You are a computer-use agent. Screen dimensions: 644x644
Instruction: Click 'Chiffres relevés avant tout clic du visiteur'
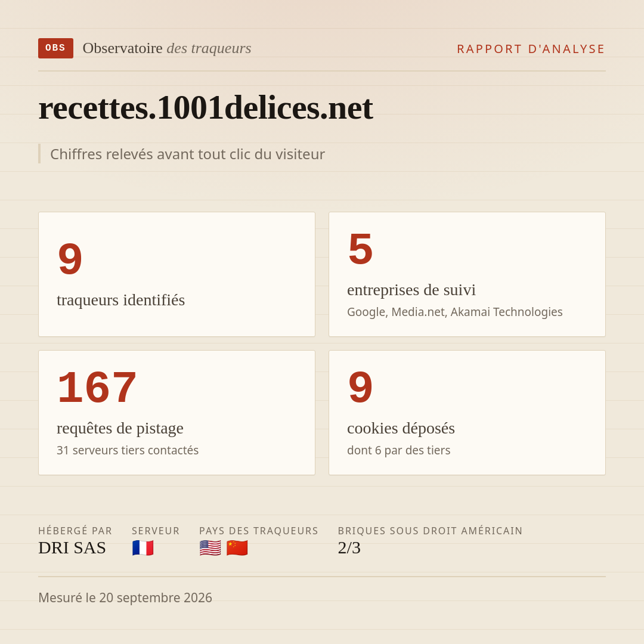pos(187,154)
